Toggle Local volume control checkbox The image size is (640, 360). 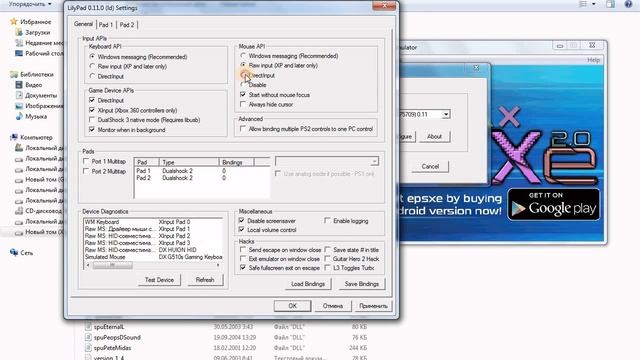[242, 230]
